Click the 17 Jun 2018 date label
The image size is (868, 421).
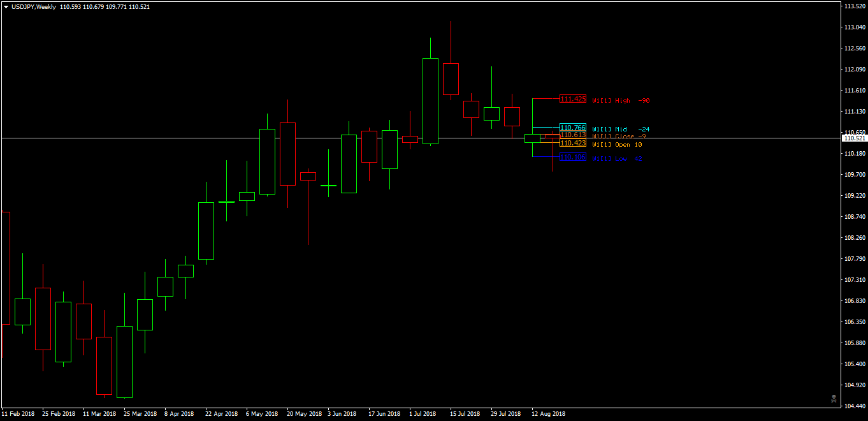pos(384,414)
